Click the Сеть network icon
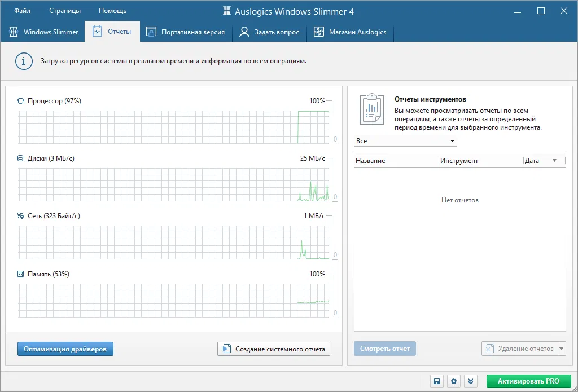 pos(21,216)
